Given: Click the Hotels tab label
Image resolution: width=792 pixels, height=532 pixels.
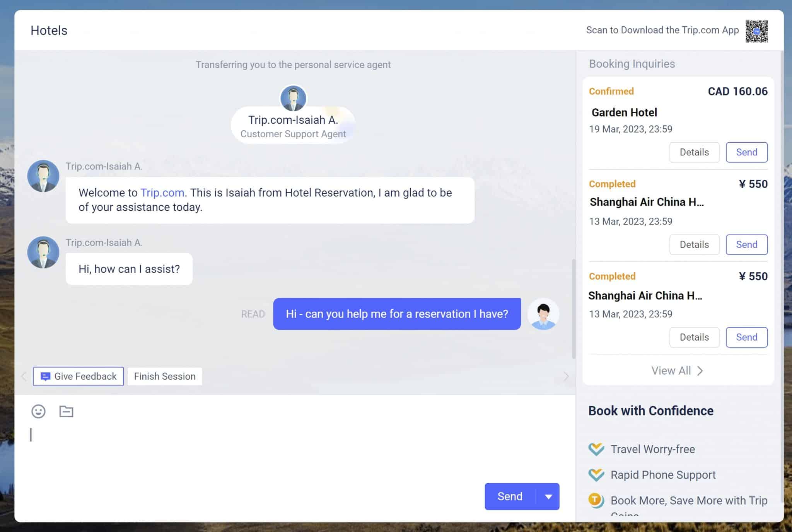Looking at the screenshot, I should (49, 30).
